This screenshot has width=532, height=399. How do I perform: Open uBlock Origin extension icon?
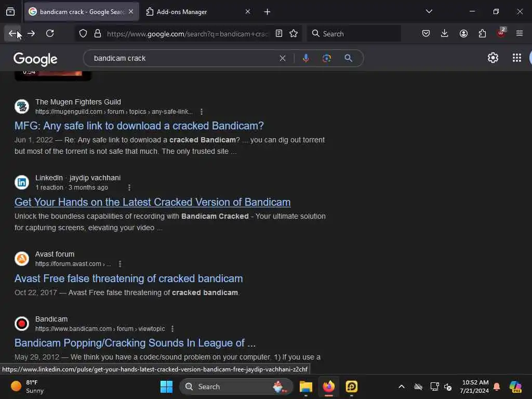tap(501, 33)
